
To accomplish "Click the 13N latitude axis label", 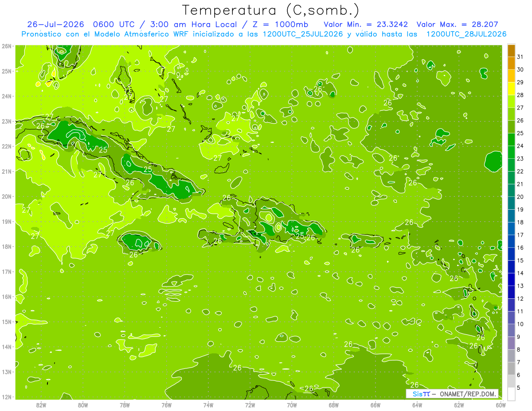I will (x=7, y=372).
